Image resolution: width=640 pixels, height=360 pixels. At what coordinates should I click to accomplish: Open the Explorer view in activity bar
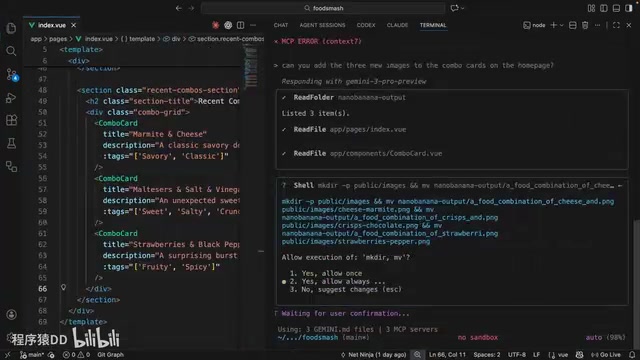(11, 28)
